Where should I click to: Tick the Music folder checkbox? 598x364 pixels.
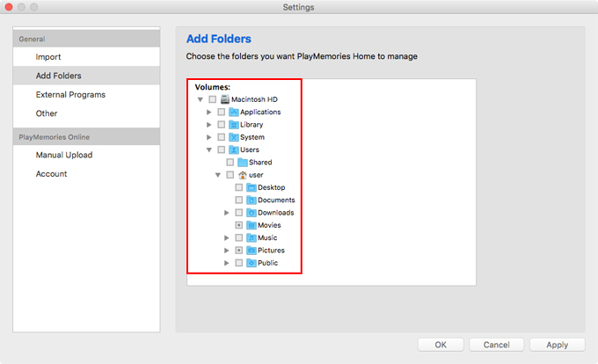pos(238,238)
